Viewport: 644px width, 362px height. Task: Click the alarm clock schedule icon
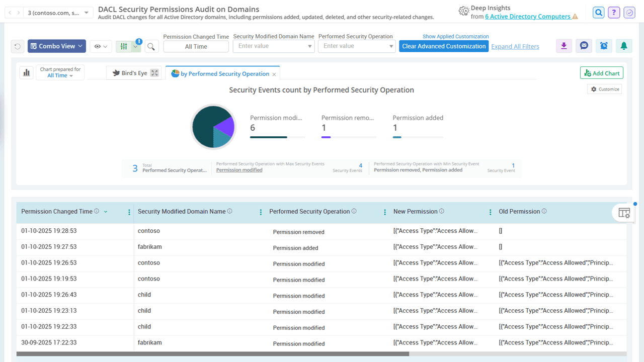pos(604,46)
